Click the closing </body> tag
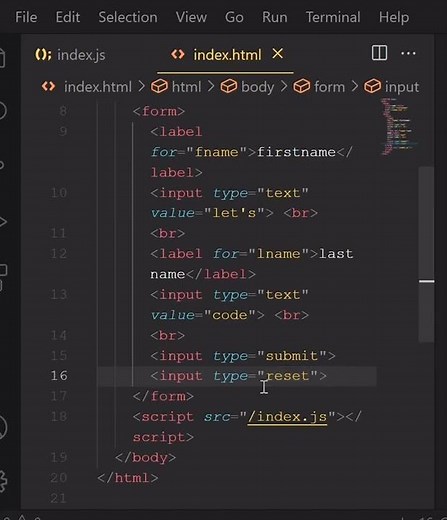This screenshot has width=447, height=520. (x=145, y=457)
